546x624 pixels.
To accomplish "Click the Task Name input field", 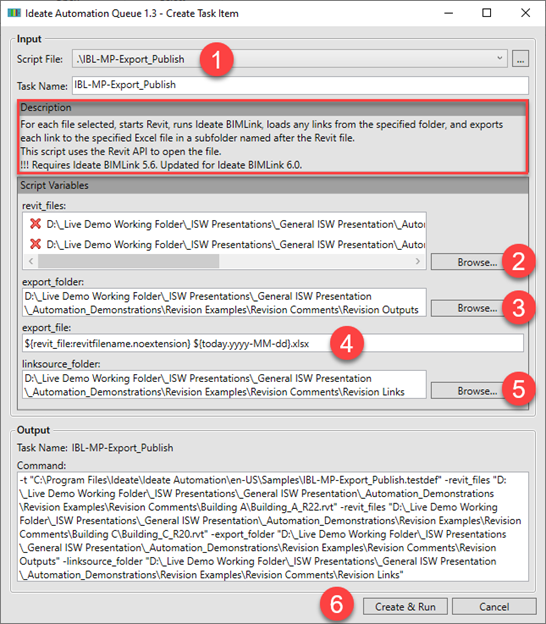I will 300,85.
